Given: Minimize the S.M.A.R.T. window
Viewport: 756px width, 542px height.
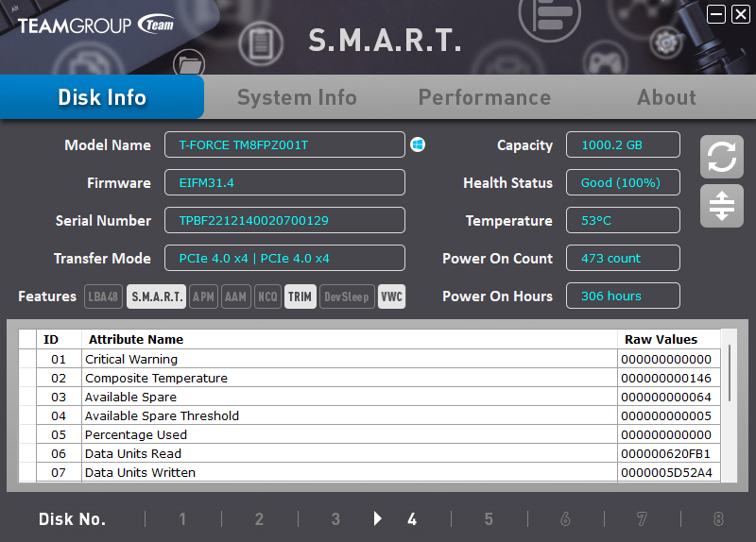Looking at the screenshot, I should click(716, 13).
